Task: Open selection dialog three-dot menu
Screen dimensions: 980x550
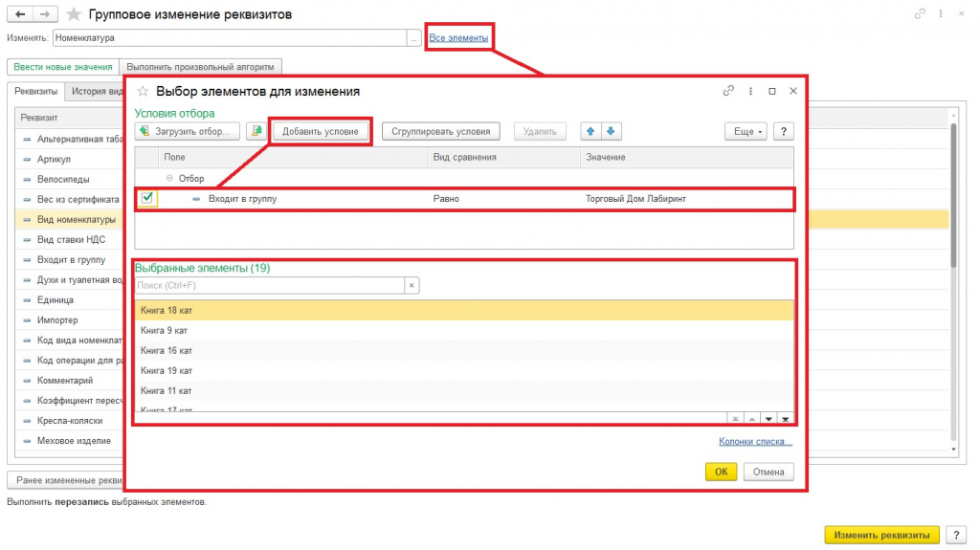Action: coord(750,91)
